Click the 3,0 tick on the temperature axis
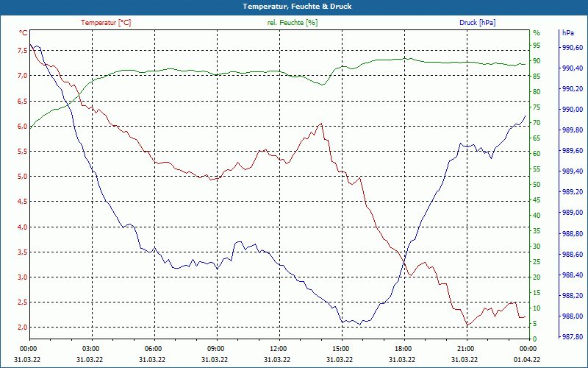This screenshot has width=588, height=368. click(x=23, y=277)
